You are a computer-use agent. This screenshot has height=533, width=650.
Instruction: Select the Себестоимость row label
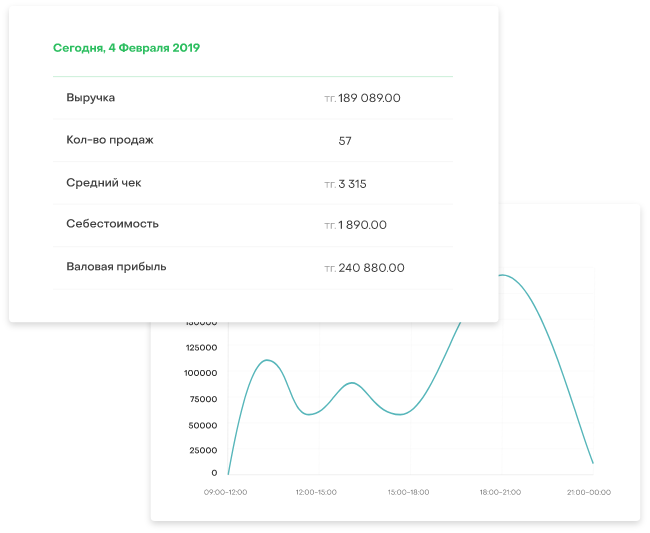pos(112,225)
